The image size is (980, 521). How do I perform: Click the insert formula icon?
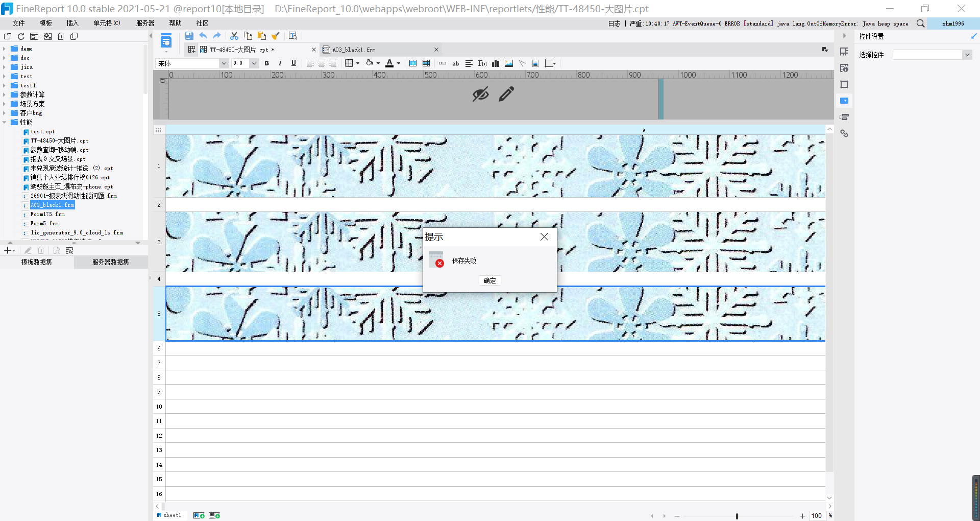click(482, 63)
